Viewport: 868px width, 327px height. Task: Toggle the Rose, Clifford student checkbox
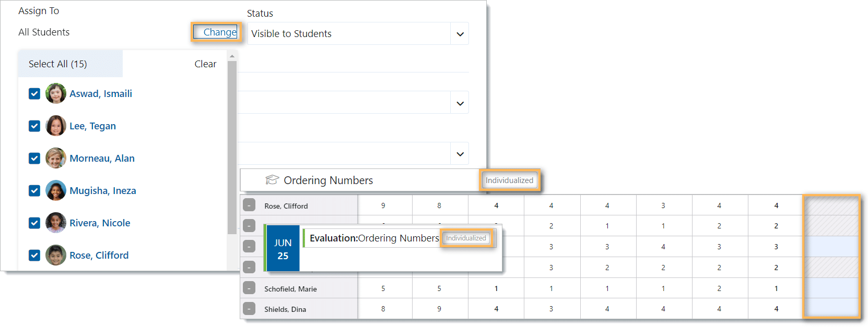coord(34,256)
